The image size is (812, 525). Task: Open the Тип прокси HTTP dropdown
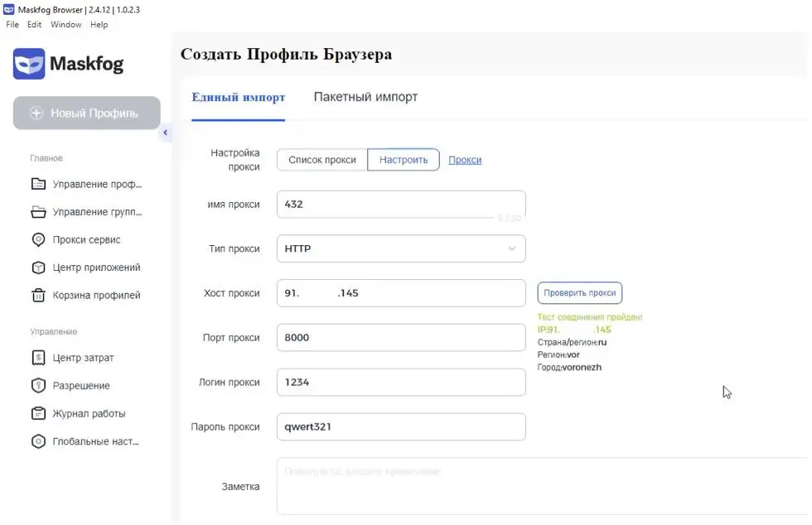pyautogui.click(x=401, y=248)
